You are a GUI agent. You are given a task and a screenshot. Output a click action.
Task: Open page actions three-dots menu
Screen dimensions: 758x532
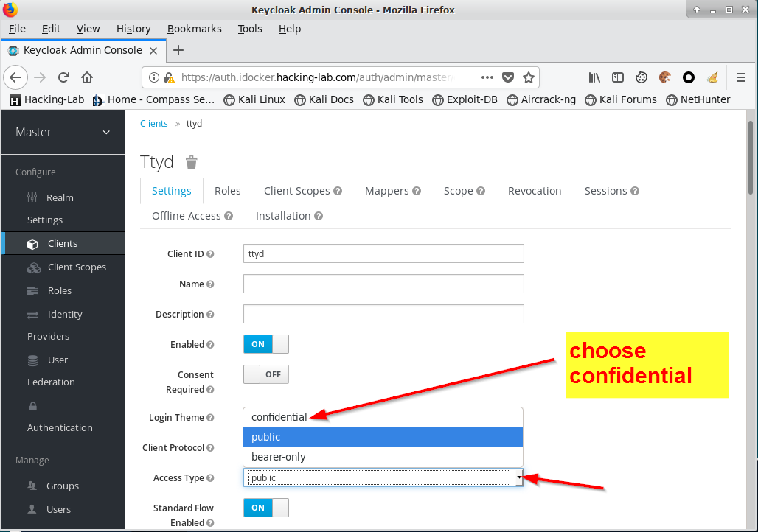(487, 77)
